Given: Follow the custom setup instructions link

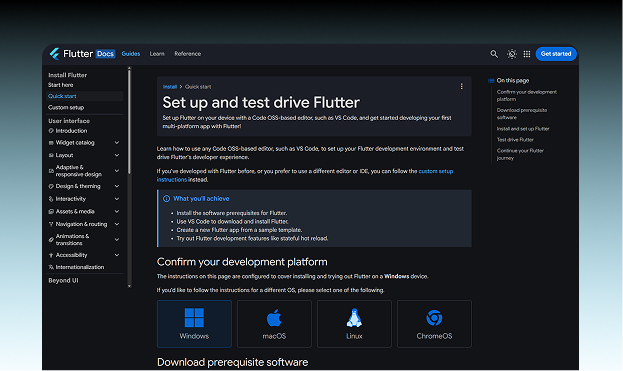Looking at the screenshot, I should (x=436, y=171).
